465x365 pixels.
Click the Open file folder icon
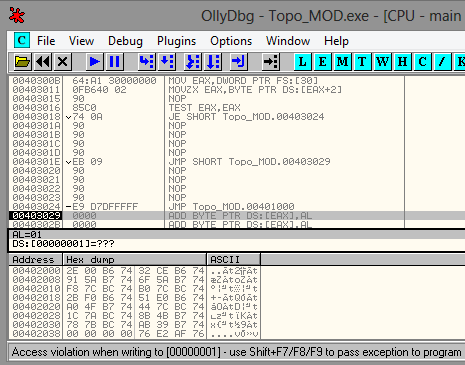tap(22, 62)
